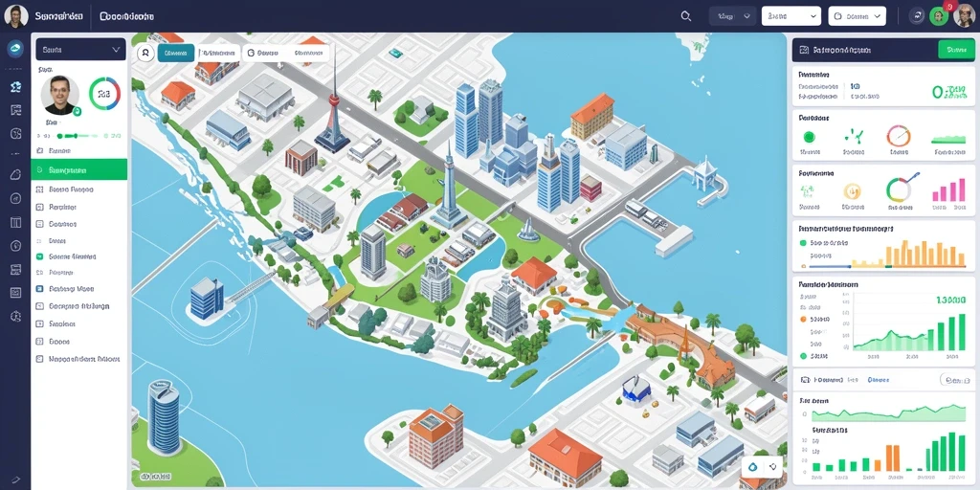The image size is (980, 490).
Task: Open the puzzle-gear icon in left rail
Action: click(15, 87)
